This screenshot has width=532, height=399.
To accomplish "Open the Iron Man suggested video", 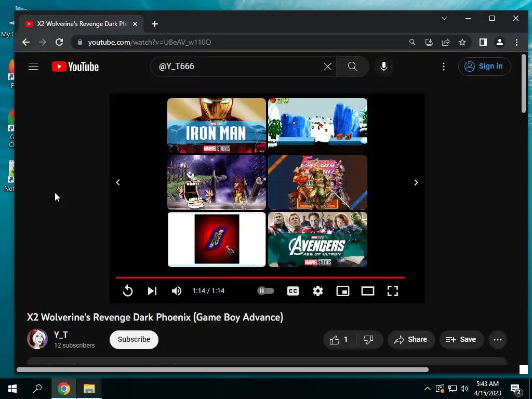I will (x=217, y=126).
